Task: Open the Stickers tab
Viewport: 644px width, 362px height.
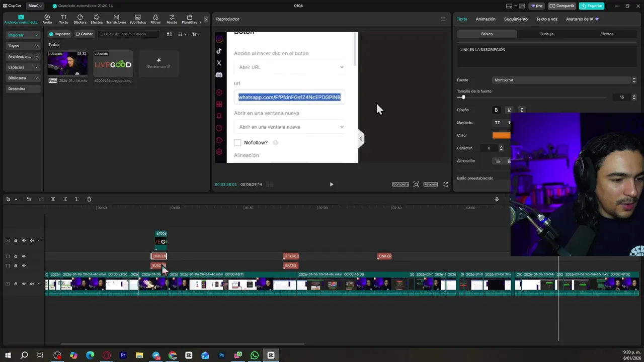Action: click(80, 19)
